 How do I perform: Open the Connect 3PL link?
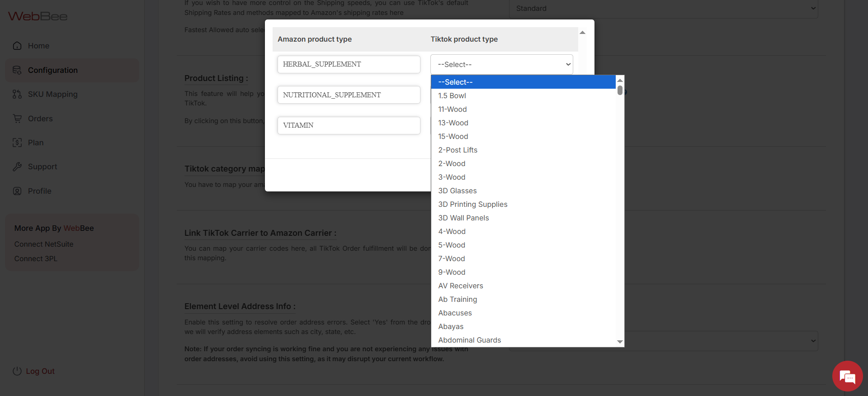point(36,258)
